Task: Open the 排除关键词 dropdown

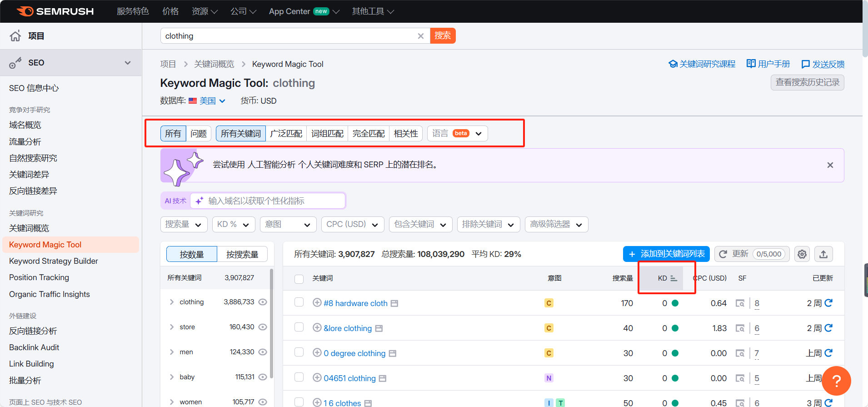Action: 489,224
